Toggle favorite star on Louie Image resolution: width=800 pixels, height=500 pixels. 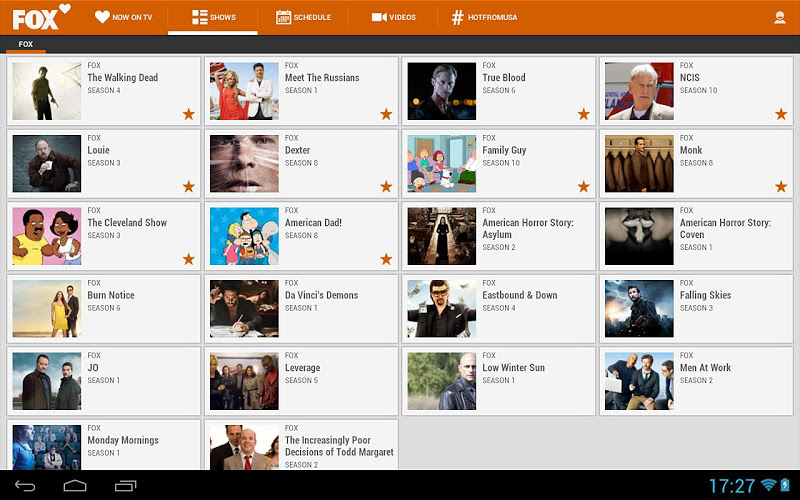pos(189,186)
